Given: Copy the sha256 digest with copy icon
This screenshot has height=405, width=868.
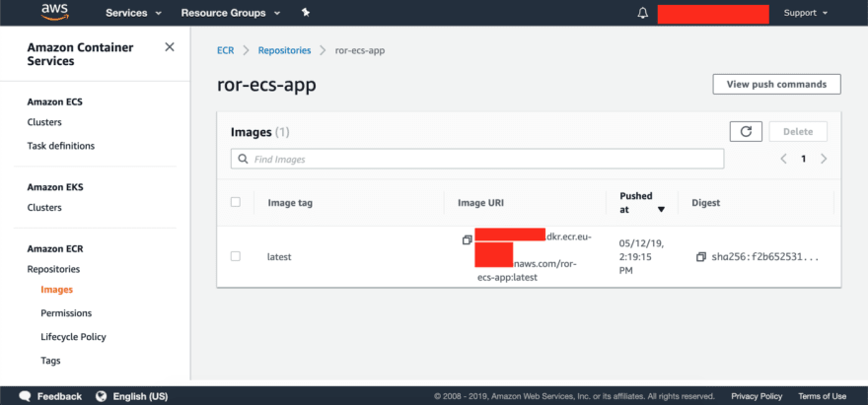Looking at the screenshot, I should (701, 257).
